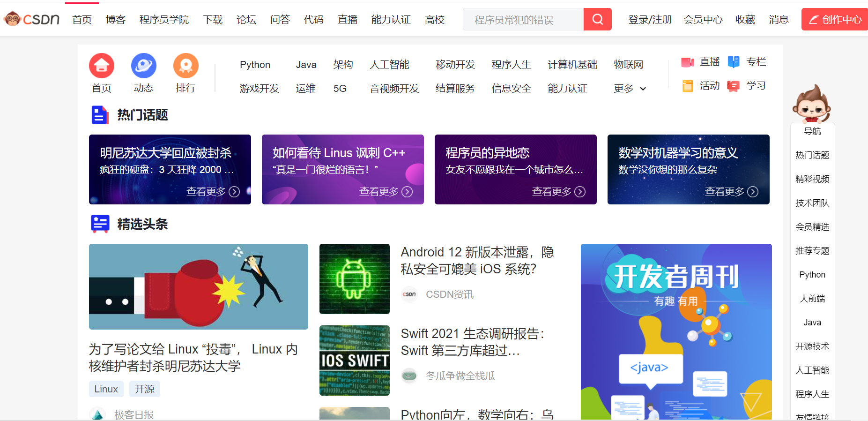Open article Android 12 新版本泄露
This screenshot has width=868, height=421.
point(477,261)
